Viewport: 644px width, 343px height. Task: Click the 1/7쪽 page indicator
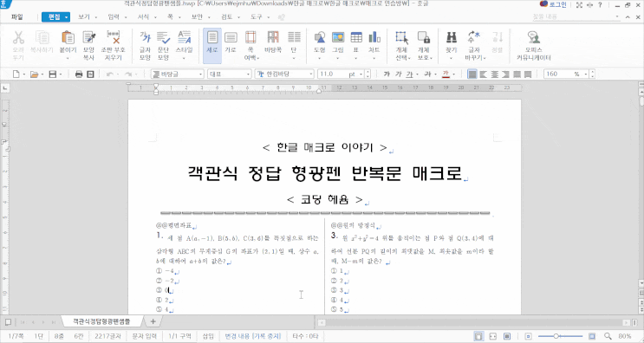pyautogui.click(x=16, y=336)
